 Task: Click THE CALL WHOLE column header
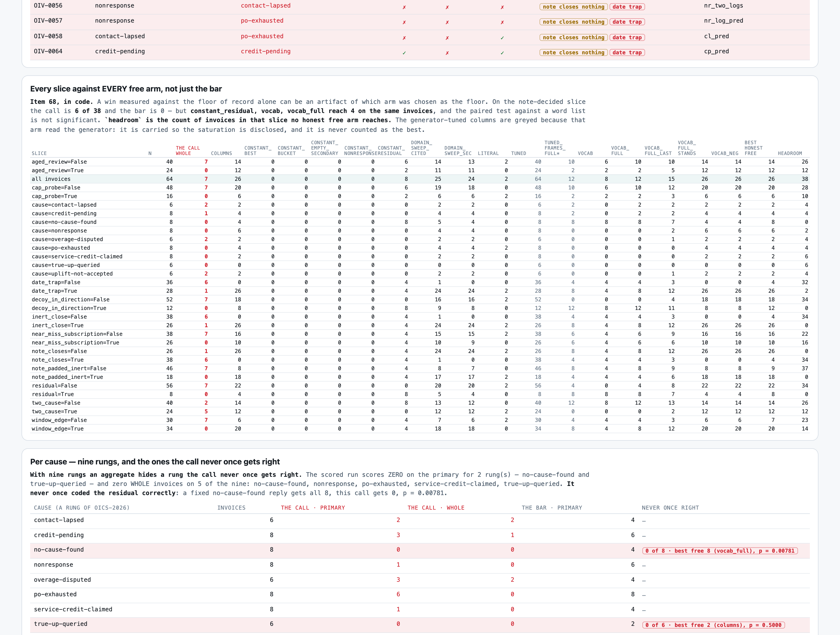(188, 151)
